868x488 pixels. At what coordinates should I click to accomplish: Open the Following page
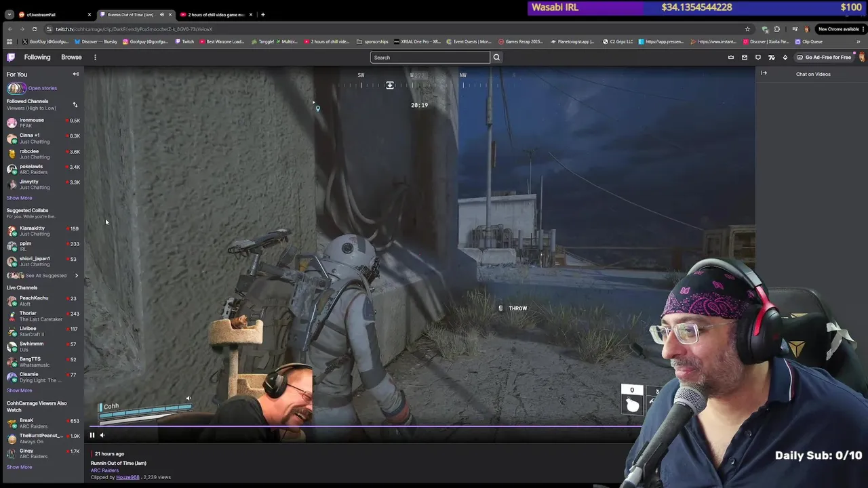pos(37,58)
